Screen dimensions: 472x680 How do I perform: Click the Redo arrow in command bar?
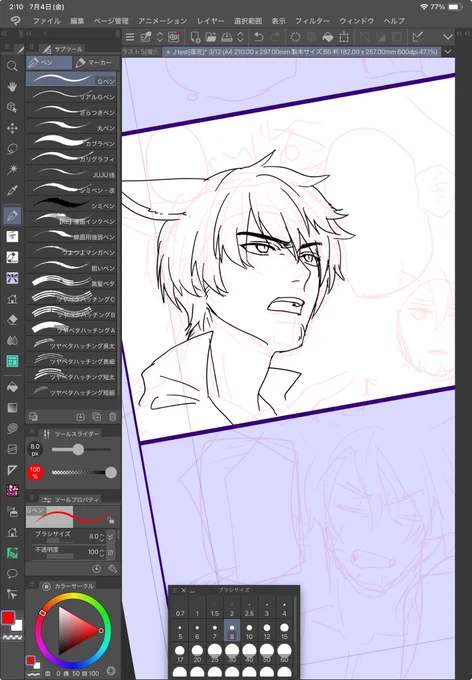tap(275, 37)
